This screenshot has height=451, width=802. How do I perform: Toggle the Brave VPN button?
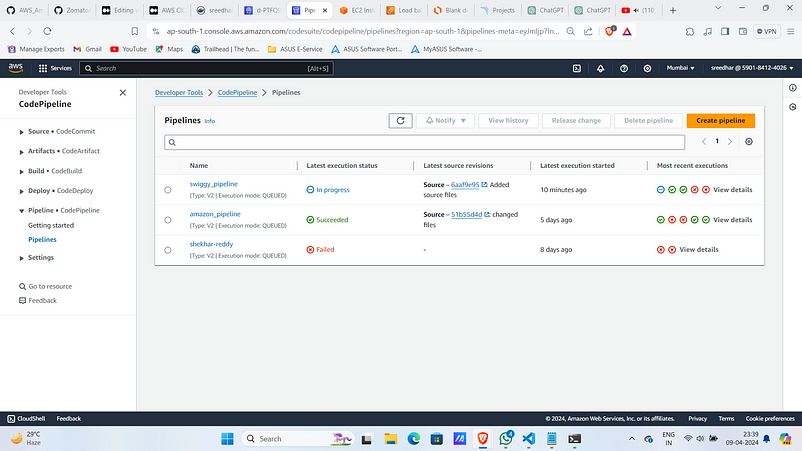click(x=767, y=31)
